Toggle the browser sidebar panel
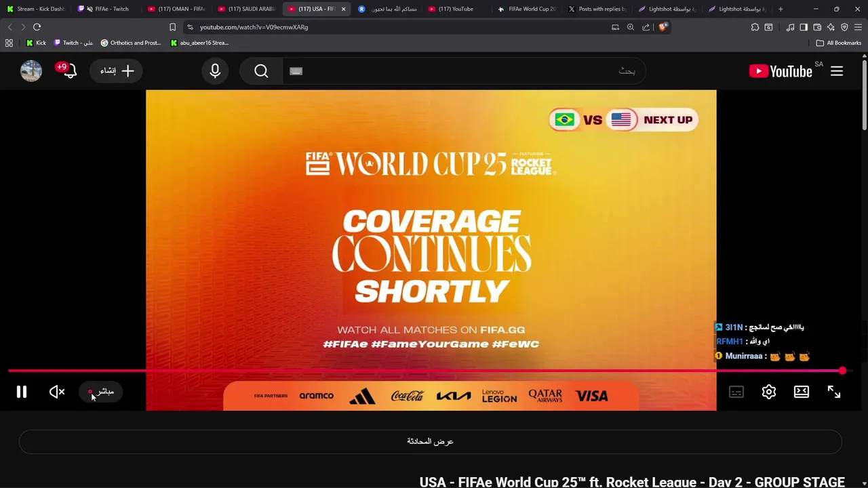 [804, 27]
